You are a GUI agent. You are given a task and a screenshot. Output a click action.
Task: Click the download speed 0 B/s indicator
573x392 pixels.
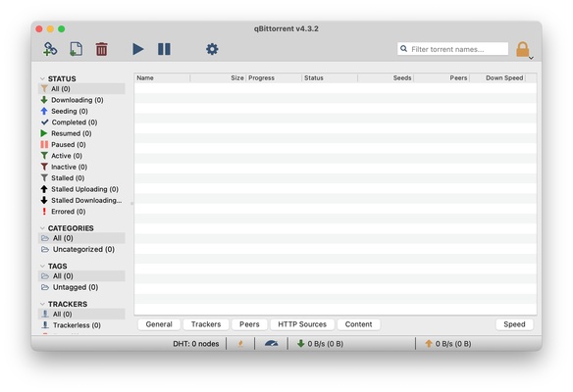pos(321,344)
